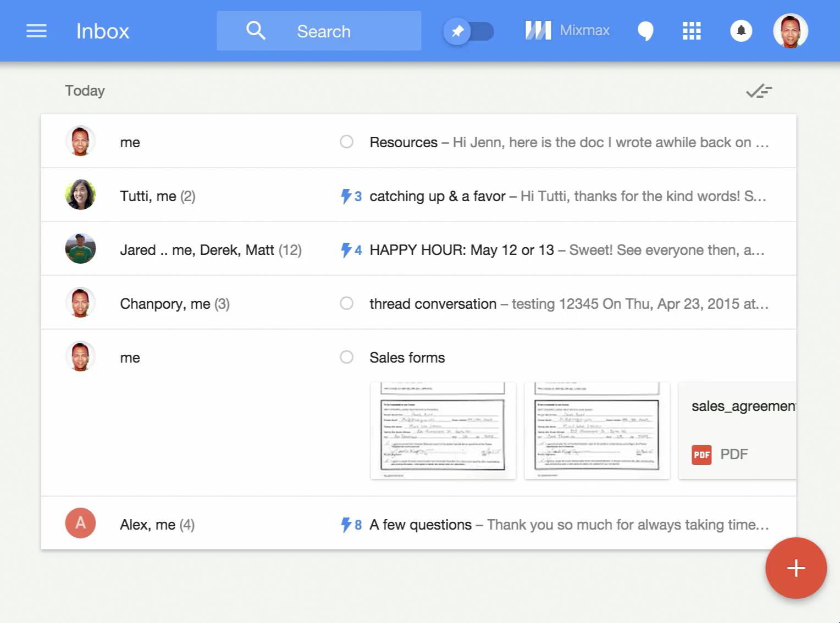Click Jared's avatar photo
The width and height of the screenshot is (840, 623).
pos(80,248)
